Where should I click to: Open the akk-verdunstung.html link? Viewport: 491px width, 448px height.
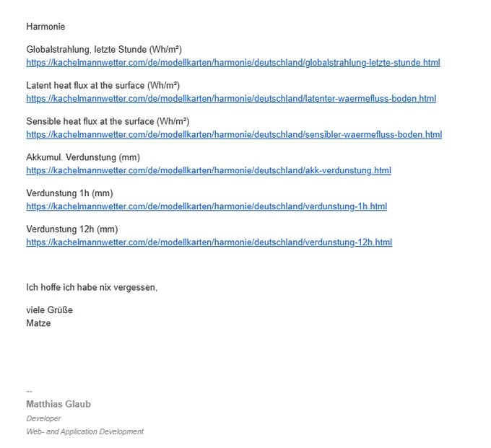coord(209,170)
